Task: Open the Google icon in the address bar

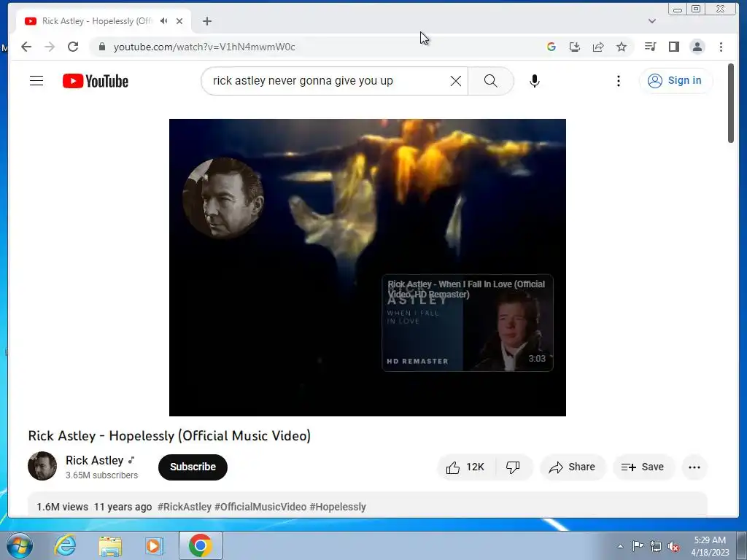Action: [551, 47]
